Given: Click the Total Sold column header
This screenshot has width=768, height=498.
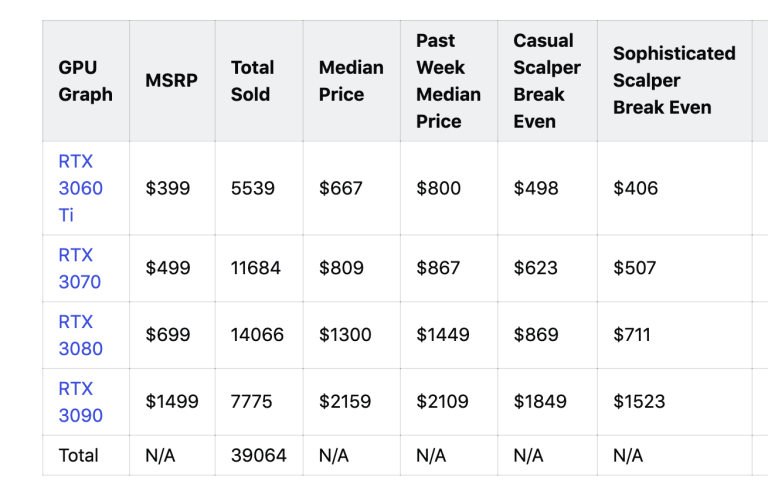Looking at the screenshot, I should 252,81.
